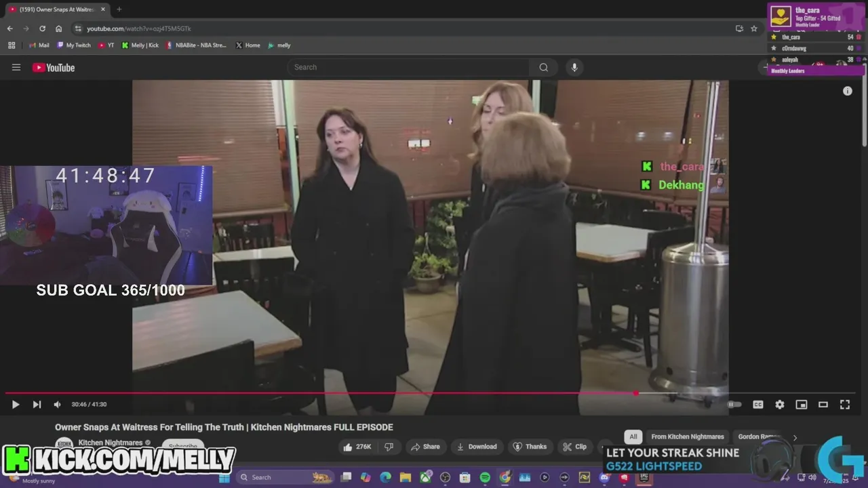Open Discord from the taskbar
Viewport: 868px width, 488px height.
coord(604,477)
